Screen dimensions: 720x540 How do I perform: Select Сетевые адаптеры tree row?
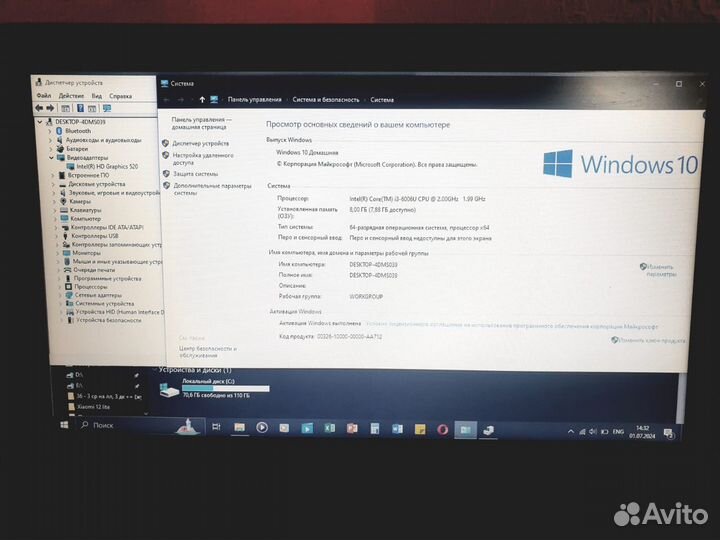(98, 295)
